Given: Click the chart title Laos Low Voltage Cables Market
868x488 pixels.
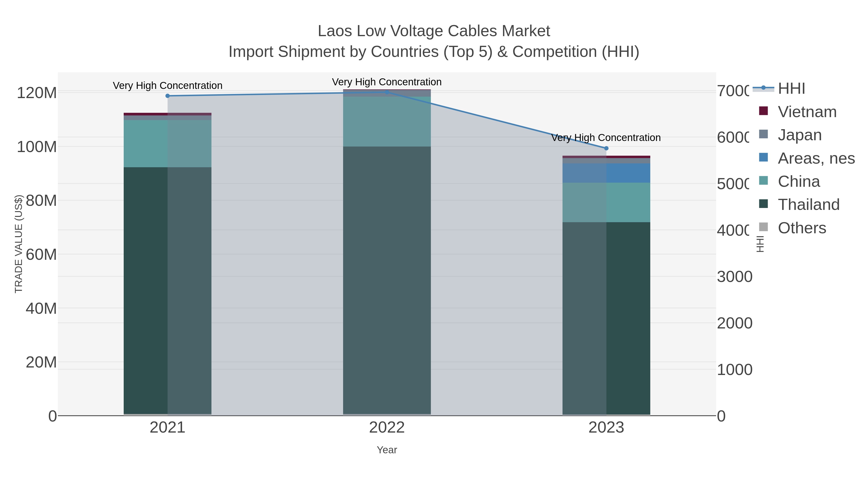Looking at the screenshot, I should point(434,31).
